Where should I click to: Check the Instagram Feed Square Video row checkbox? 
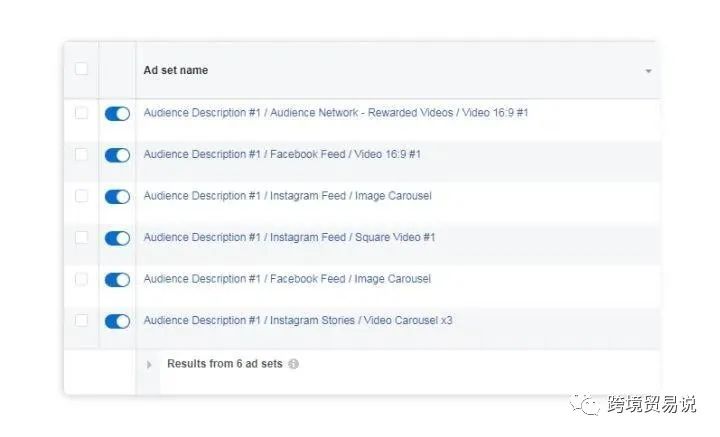pyautogui.click(x=81, y=237)
